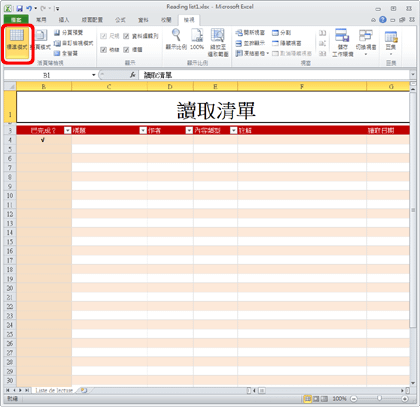This screenshot has height=407, width=420.
Task: Switch to Insert (插入) ribbon tab
Action: point(64,20)
